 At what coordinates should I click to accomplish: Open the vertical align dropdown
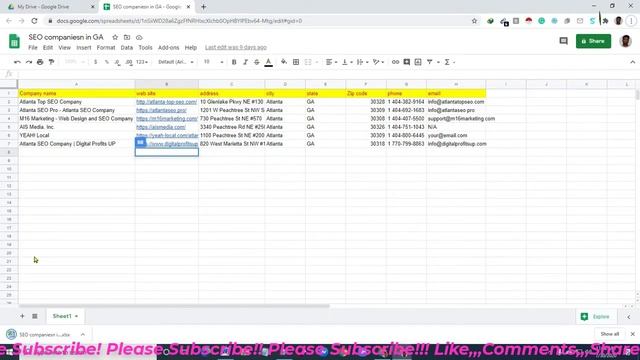[x=347, y=62]
